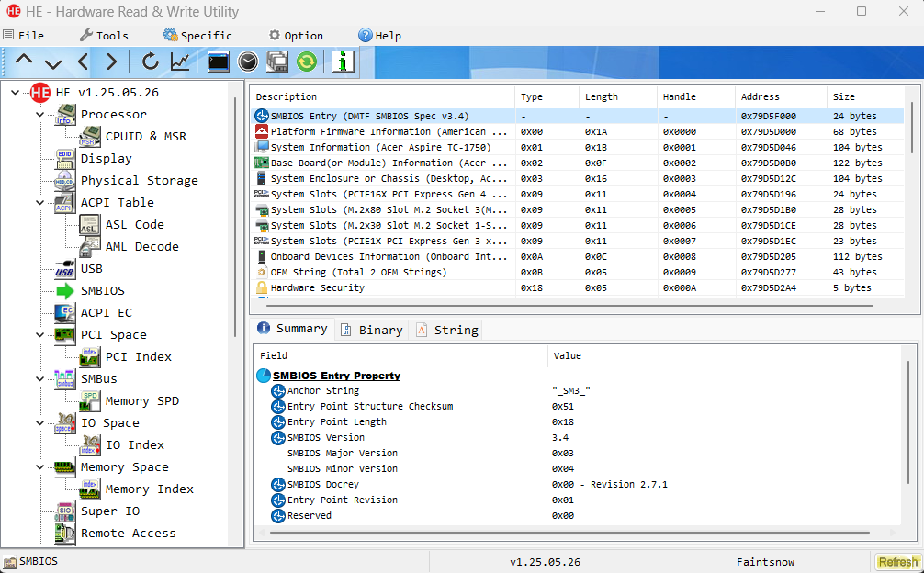Click the command console toolbar icon
This screenshot has height=573, width=924.
[219, 62]
